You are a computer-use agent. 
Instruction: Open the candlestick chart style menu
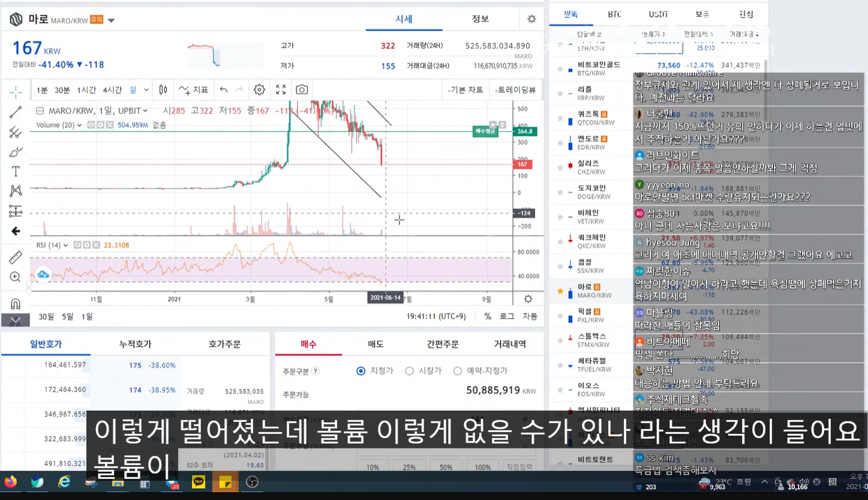pyautogui.click(x=163, y=89)
